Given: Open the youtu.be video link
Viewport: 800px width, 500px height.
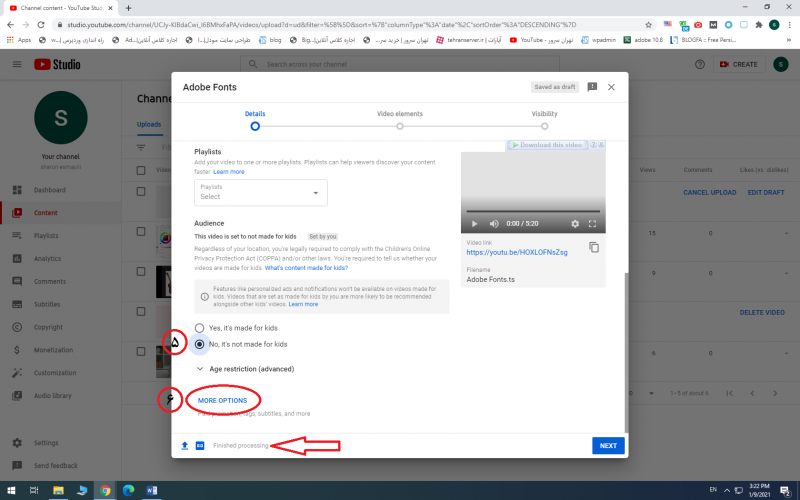Looking at the screenshot, I should coord(516,252).
